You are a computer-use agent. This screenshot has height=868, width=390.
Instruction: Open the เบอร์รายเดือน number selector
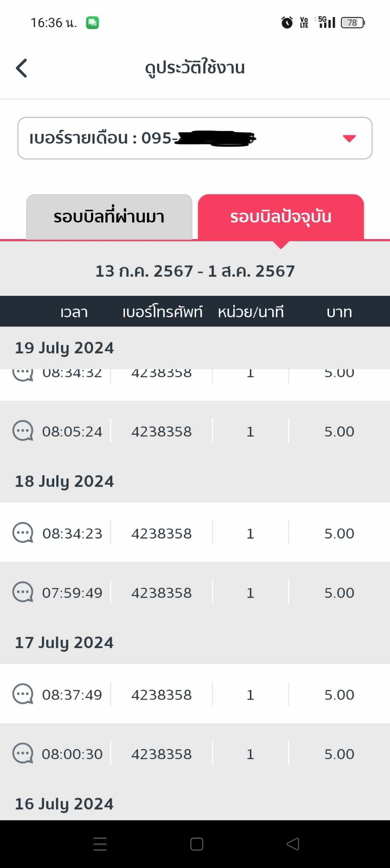click(x=195, y=138)
